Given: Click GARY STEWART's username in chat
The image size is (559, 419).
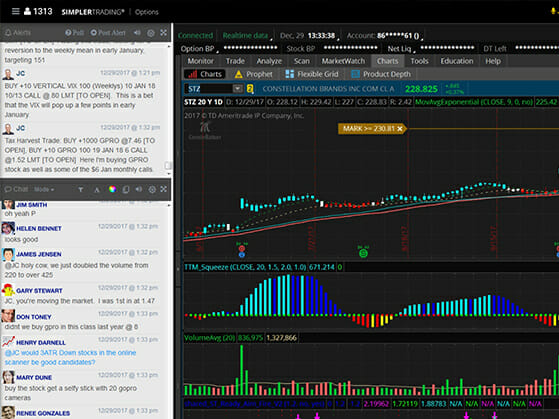Looking at the screenshot, I should pos(39,291).
